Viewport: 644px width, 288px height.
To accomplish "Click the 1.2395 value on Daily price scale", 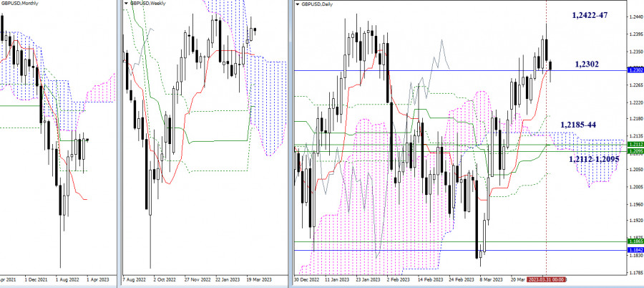I will [635, 34].
